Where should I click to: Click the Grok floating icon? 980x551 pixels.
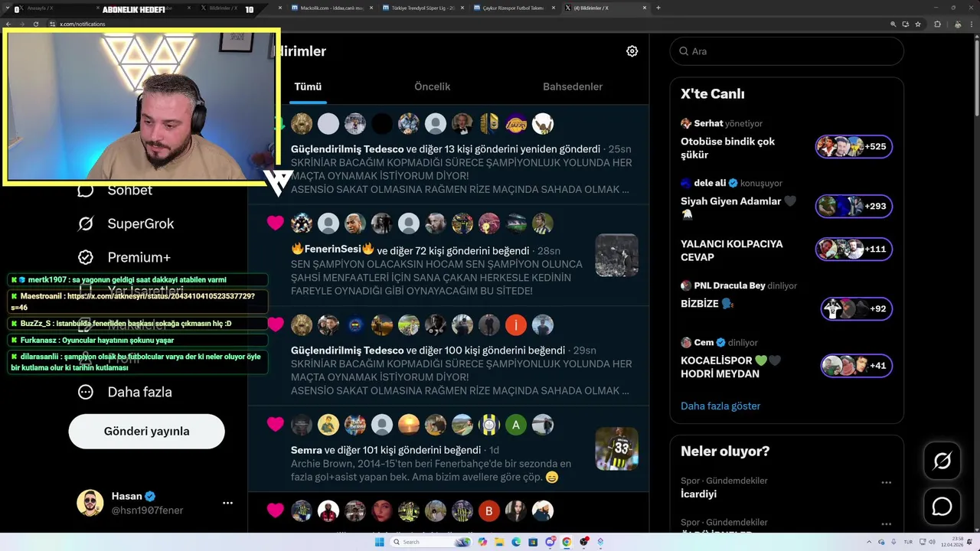[942, 461]
